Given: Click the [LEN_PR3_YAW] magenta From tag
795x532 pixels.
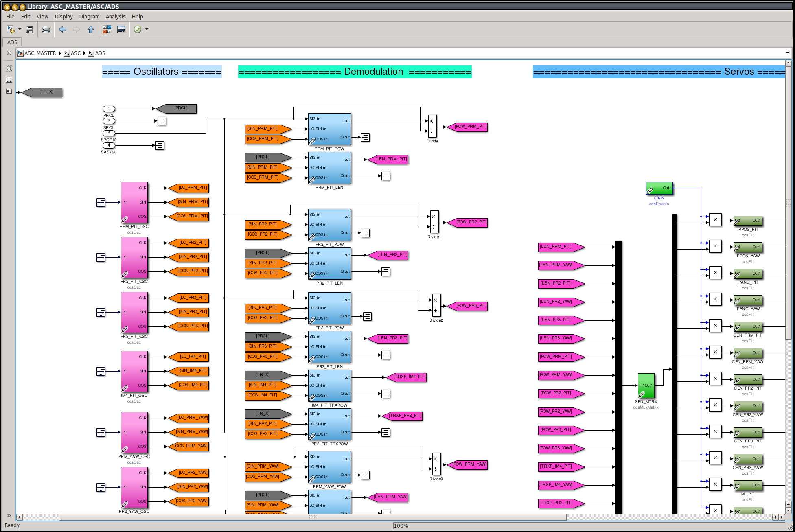Looking at the screenshot, I should pos(561,339).
